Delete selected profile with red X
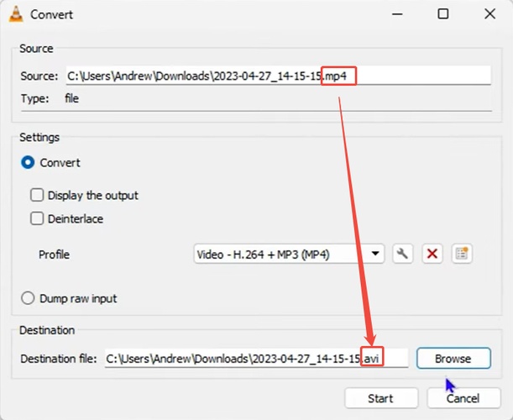 (x=432, y=254)
